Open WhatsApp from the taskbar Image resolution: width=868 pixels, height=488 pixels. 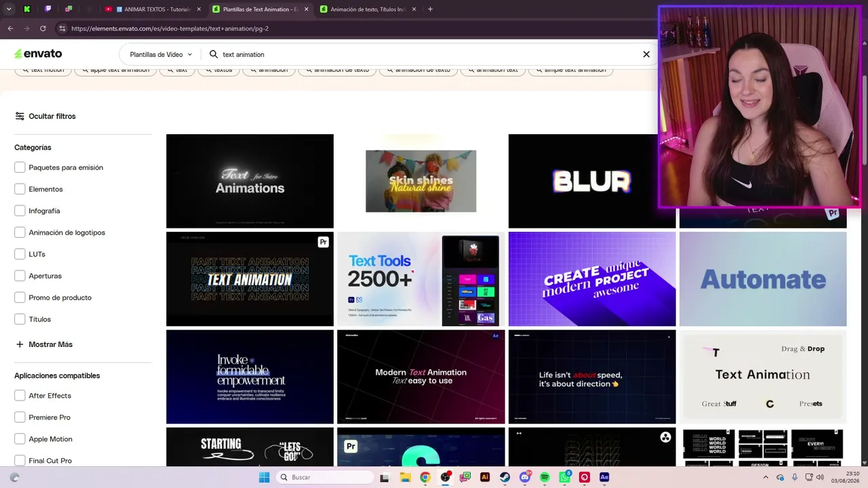click(x=565, y=477)
